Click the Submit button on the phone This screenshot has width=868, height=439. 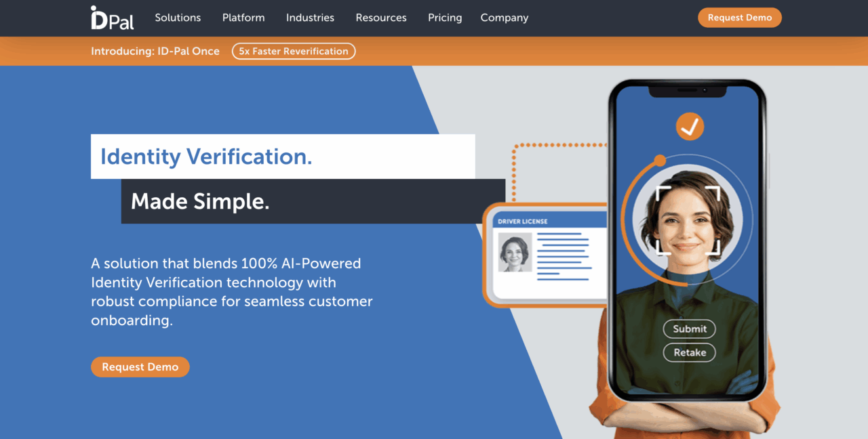(x=690, y=329)
